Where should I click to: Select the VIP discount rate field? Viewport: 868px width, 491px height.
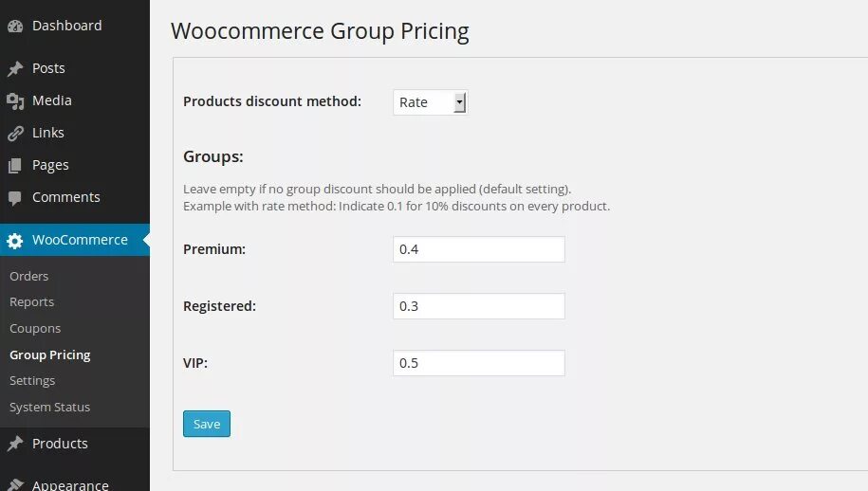point(478,363)
